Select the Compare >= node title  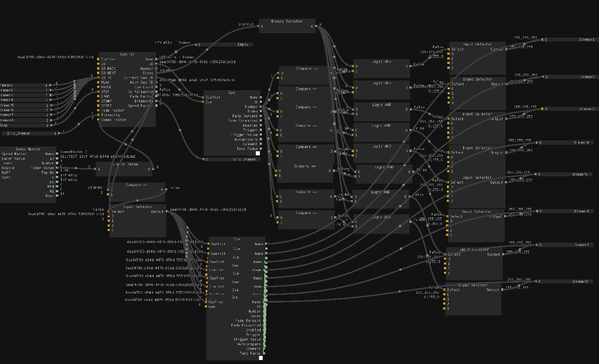[x=137, y=185]
